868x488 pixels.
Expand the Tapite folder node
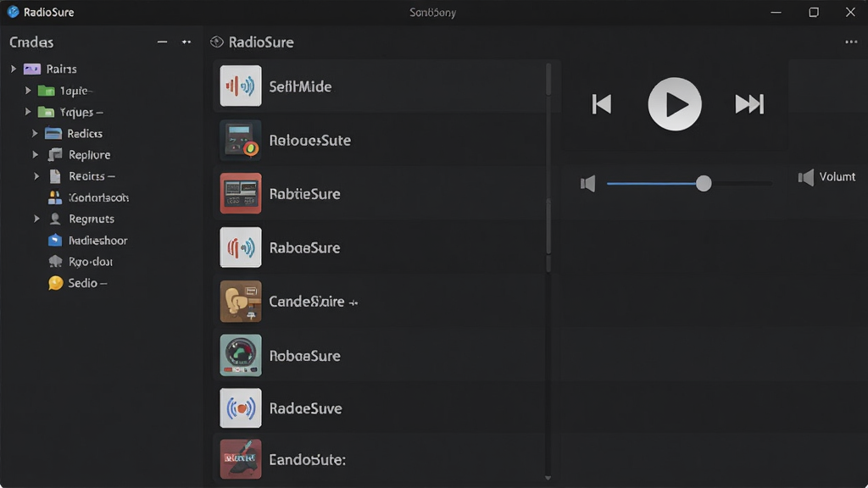[28, 90]
